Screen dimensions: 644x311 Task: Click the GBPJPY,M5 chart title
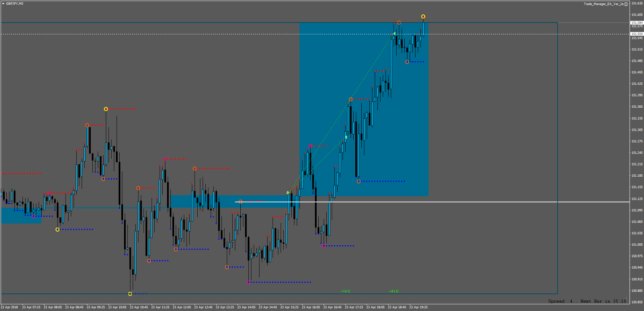coord(15,4)
